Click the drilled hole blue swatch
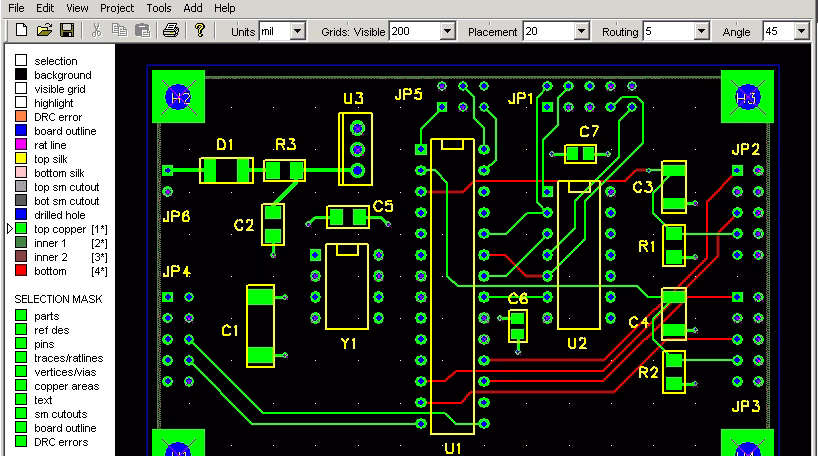This screenshot has width=818, height=456. click(x=21, y=214)
